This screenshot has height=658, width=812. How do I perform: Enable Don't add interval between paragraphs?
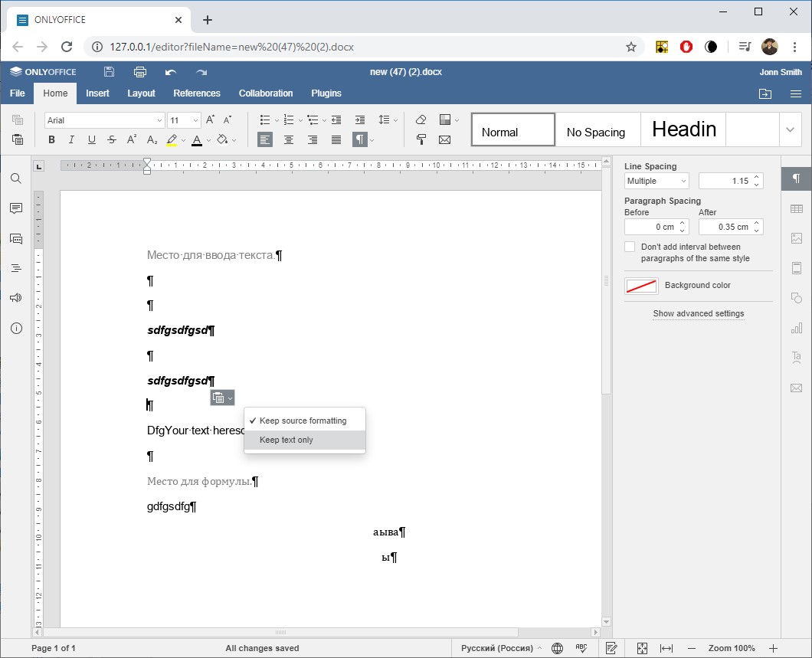click(x=629, y=247)
